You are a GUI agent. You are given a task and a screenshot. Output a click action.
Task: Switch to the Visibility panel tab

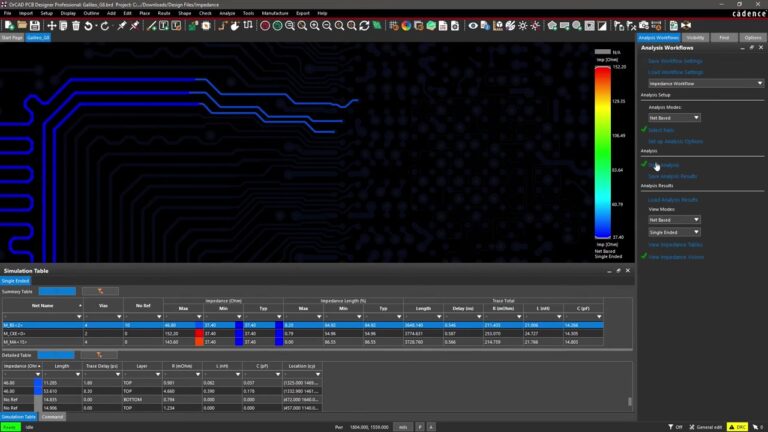[x=695, y=38]
